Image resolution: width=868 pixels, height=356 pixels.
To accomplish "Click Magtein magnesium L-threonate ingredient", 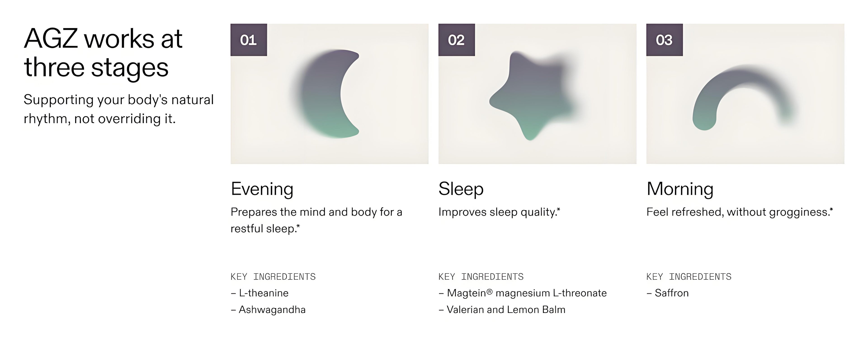I will coord(526,293).
